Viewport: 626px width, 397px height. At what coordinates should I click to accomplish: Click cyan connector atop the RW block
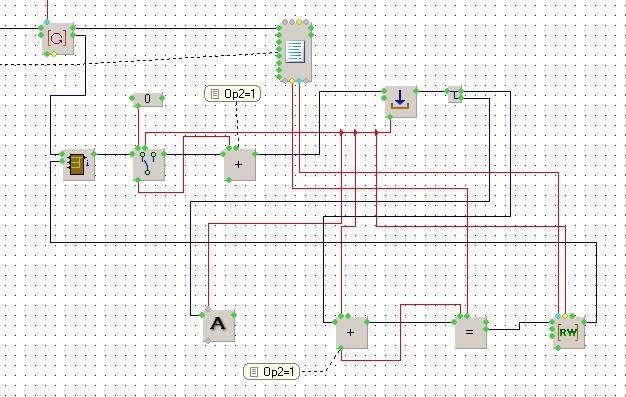tap(558, 316)
